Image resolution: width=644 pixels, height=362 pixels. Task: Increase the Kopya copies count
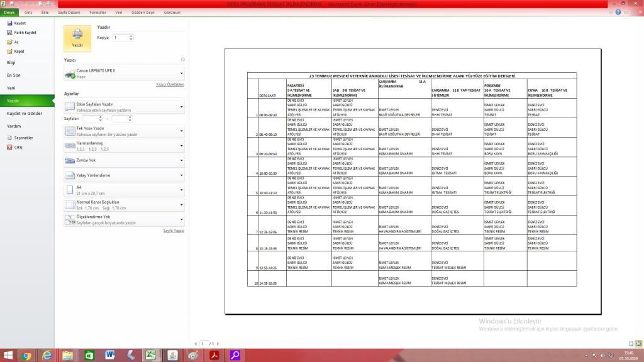131,36
